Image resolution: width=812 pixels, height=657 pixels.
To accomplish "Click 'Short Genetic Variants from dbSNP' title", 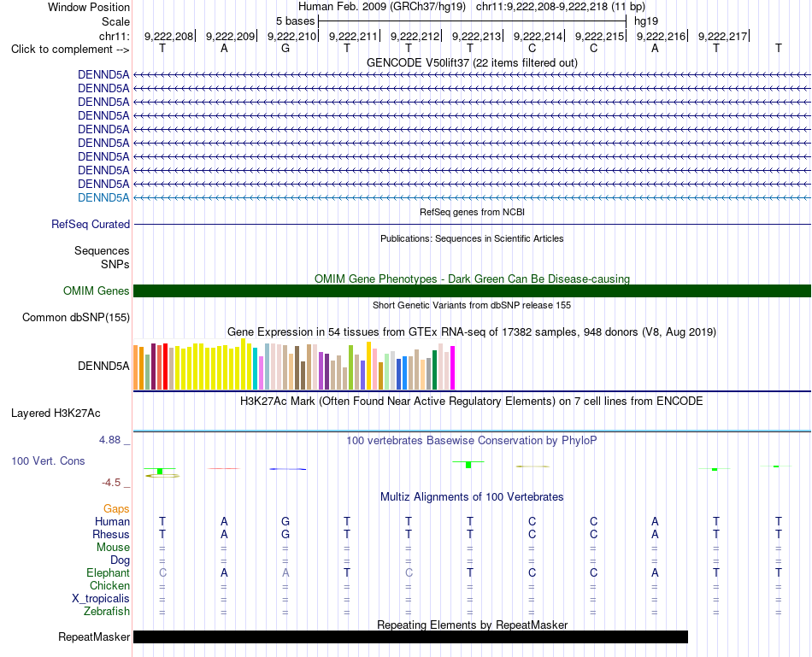I will tap(472, 306).
